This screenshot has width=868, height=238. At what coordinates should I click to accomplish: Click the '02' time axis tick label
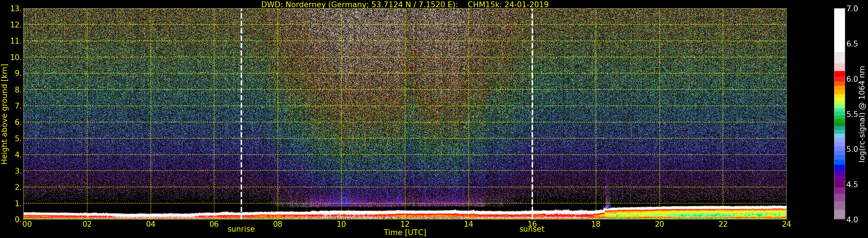click(87, 224)
